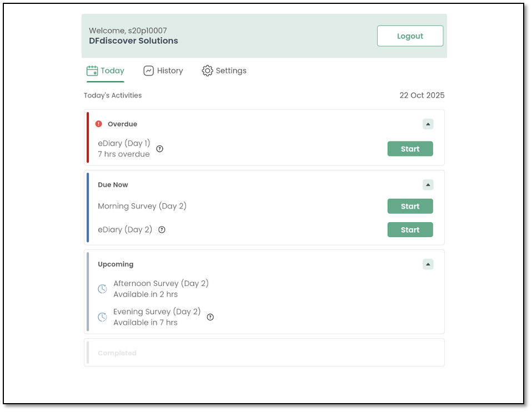This screenshot has height=412, width=532.
Task: Start the Morning Survey (Day 2)
Action: pyautogui.click(x=410, y=207)
